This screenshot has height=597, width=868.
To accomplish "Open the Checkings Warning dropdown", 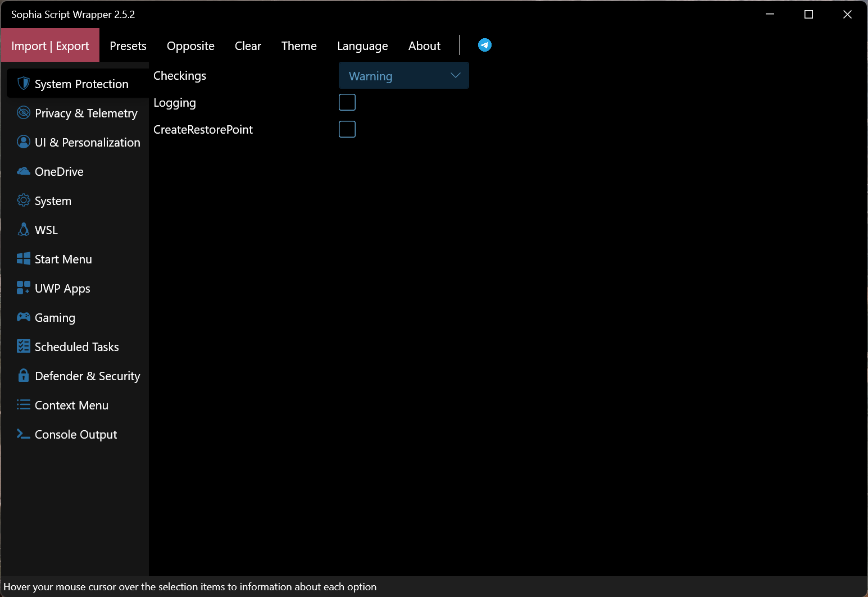I will click(x=404, y=76).
